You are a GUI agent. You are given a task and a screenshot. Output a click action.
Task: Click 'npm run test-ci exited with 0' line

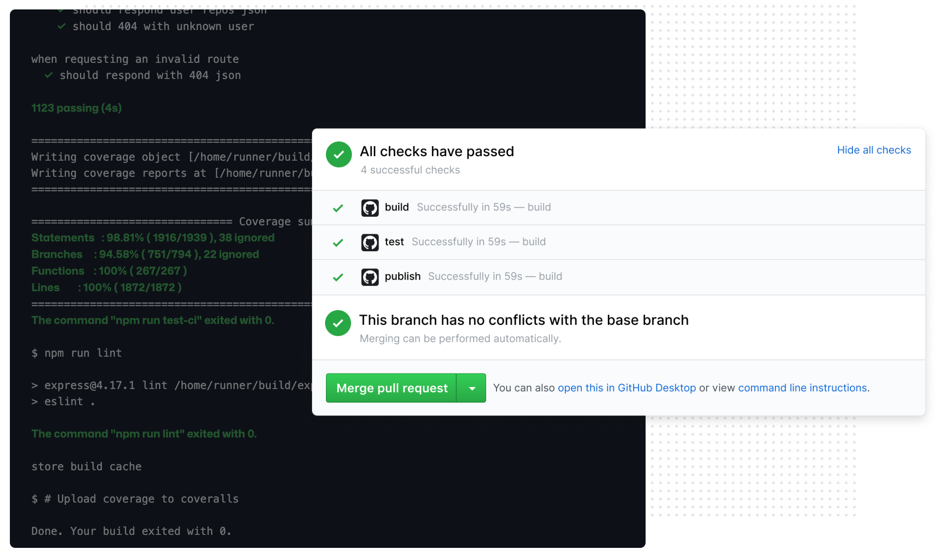153,320
